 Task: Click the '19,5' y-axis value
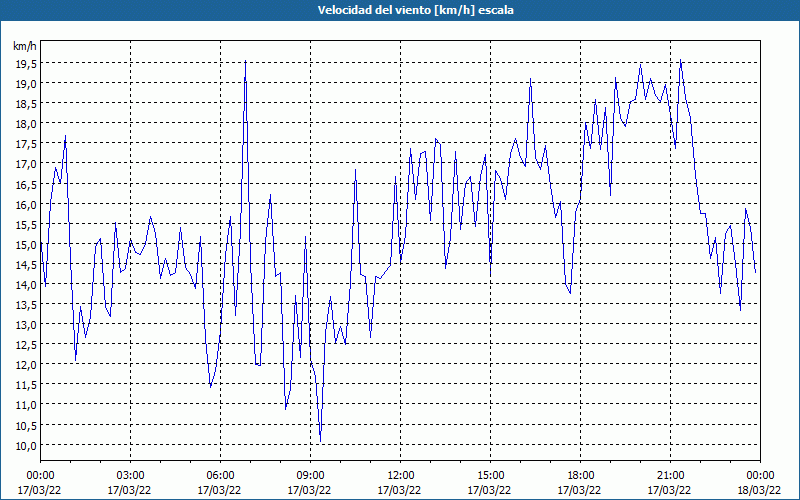pos(25,63)
